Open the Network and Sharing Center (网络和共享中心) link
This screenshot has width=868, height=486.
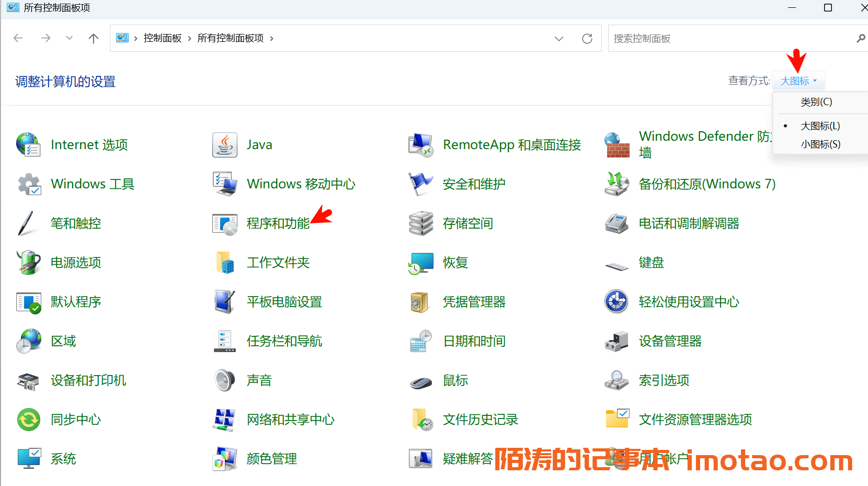[290, 420]
